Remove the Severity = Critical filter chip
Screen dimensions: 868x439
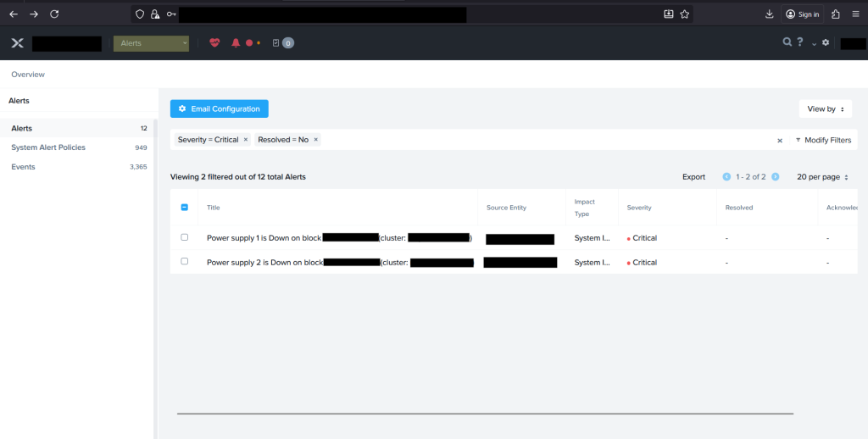246,140
